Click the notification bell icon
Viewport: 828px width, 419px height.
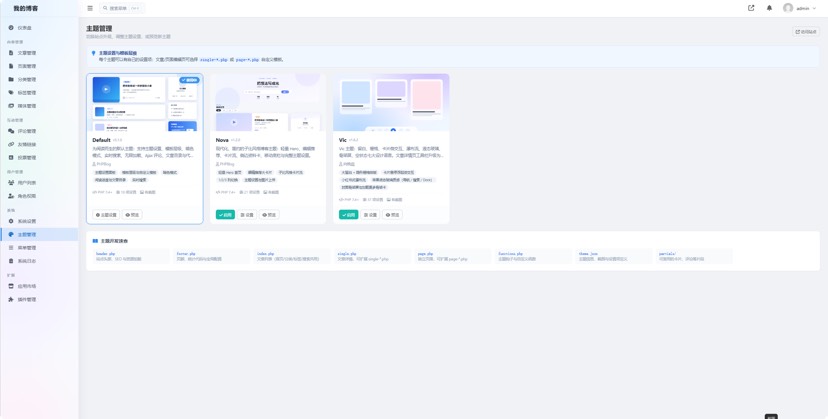click(769, 8)
